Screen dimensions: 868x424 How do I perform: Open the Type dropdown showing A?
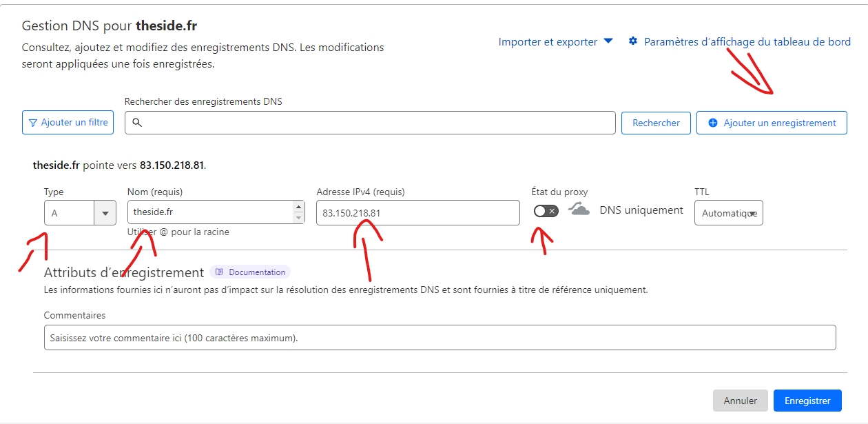[x=79, y=213]
